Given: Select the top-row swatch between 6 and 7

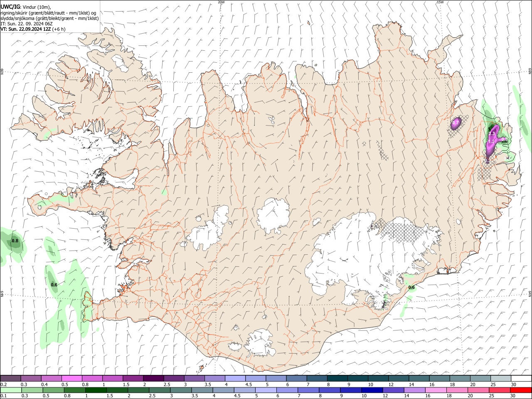Looking at the screenshot, I should click(296, 378).
